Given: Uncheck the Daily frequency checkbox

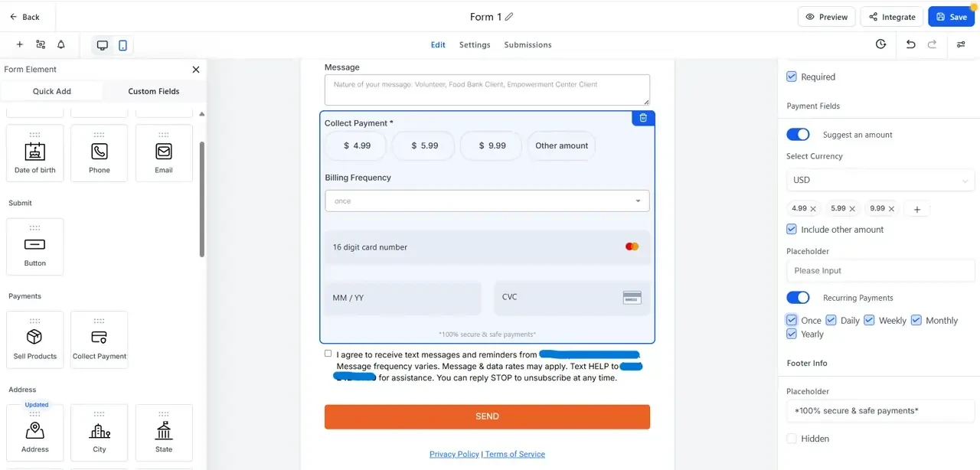Looking at the screenshot, I should (831, 320).
